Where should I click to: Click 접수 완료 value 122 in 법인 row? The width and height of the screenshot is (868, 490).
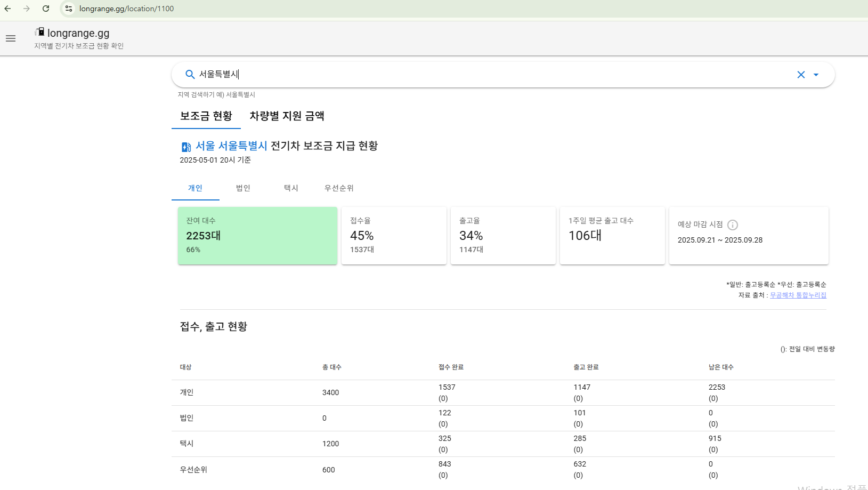[x=445, y=413]
